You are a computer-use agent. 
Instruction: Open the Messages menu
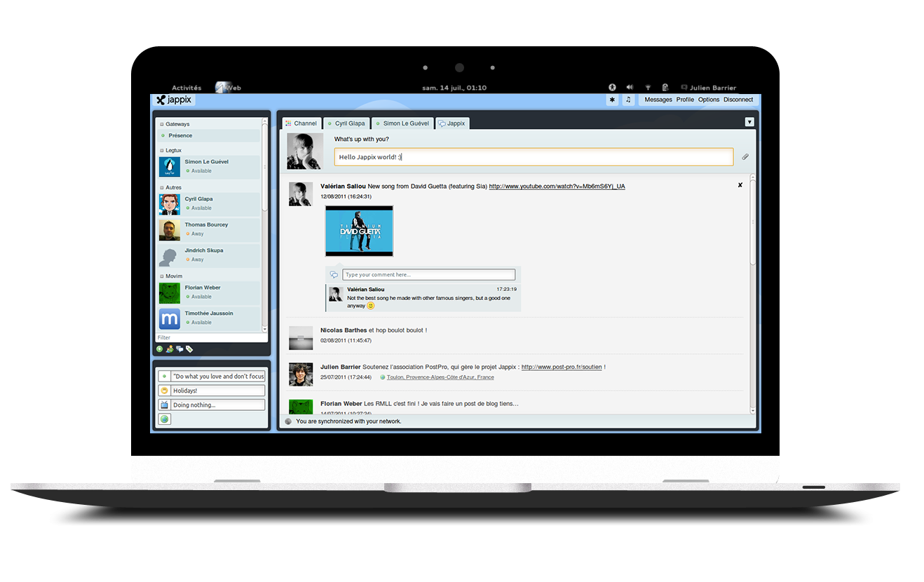[658, 100]
